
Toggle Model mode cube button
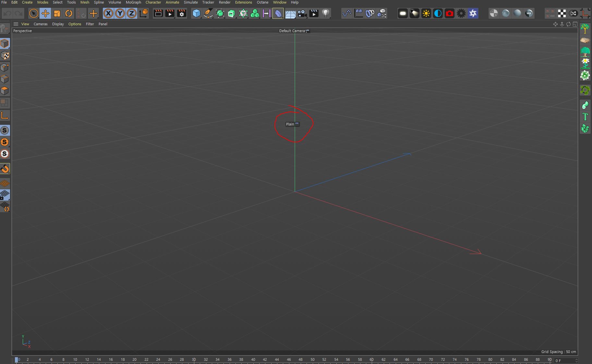tap(5, 43)
